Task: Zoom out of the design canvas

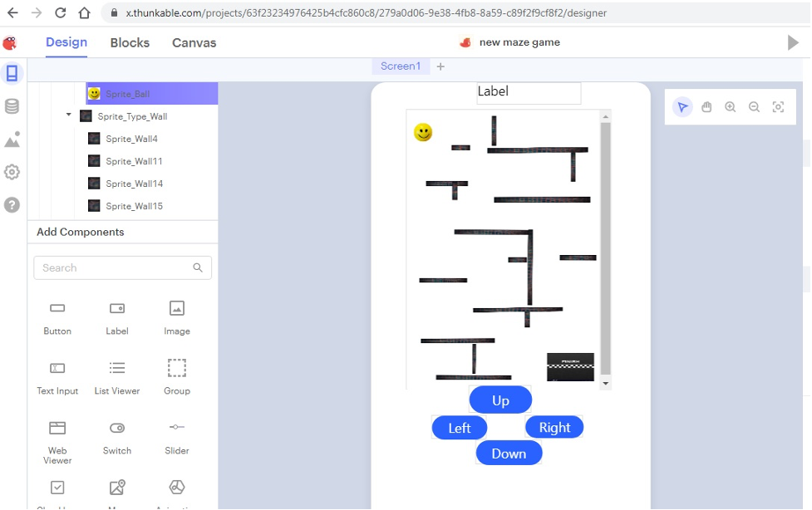Action: tap(754, 107)
